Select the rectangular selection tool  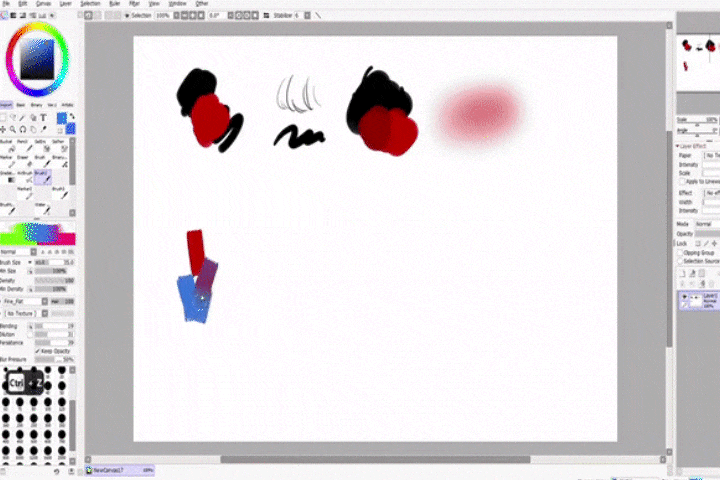(3, 118)
